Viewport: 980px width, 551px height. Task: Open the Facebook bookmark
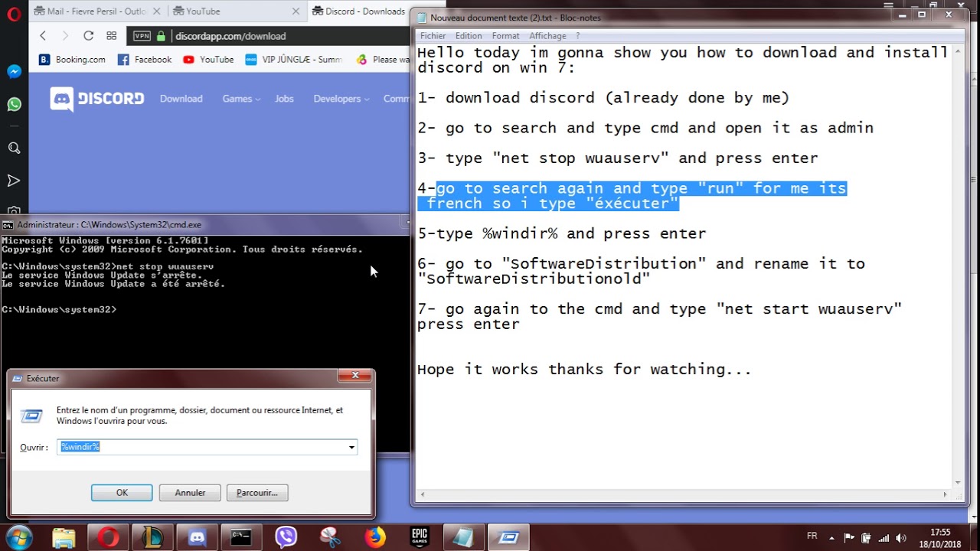[x=145, y=60]
